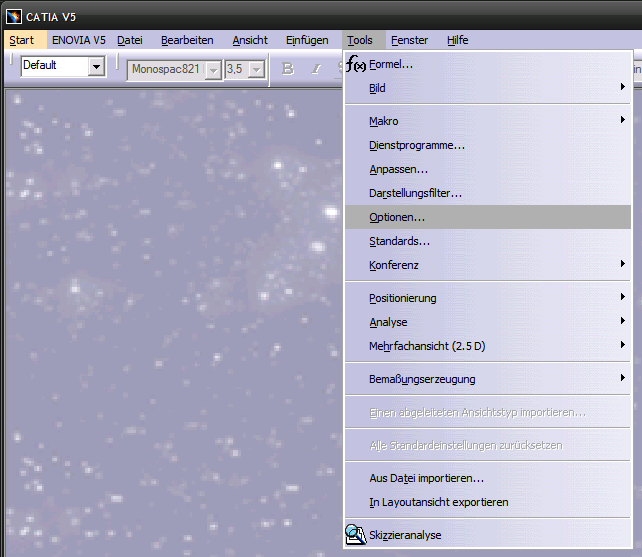Click the CATIA V5 title bar icon
The width and height of the screenshot is (642, 557).
tap(13, 15)
